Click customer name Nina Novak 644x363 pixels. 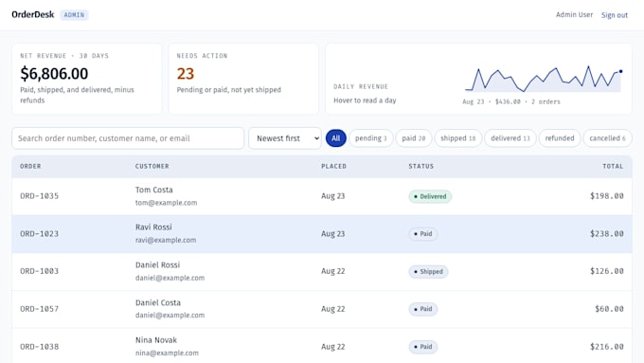156,340
